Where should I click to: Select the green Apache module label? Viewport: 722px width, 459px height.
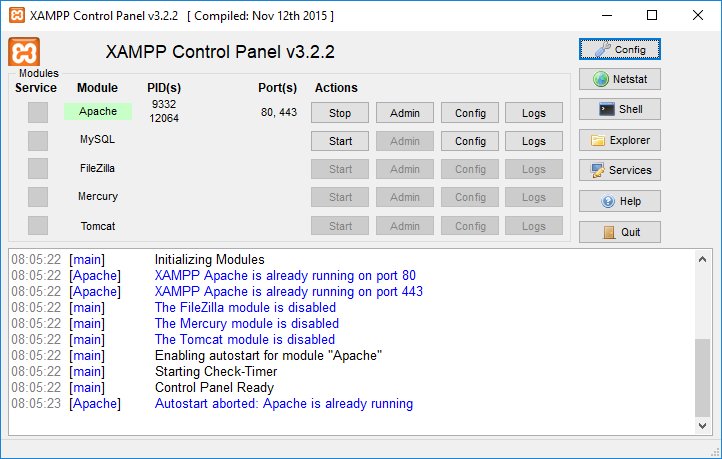[98, 111]
